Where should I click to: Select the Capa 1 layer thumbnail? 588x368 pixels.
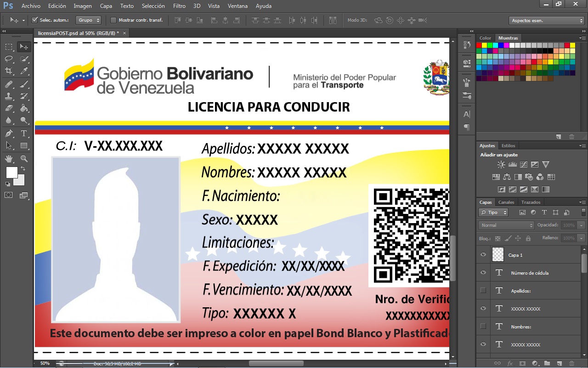tap(498, 255)
